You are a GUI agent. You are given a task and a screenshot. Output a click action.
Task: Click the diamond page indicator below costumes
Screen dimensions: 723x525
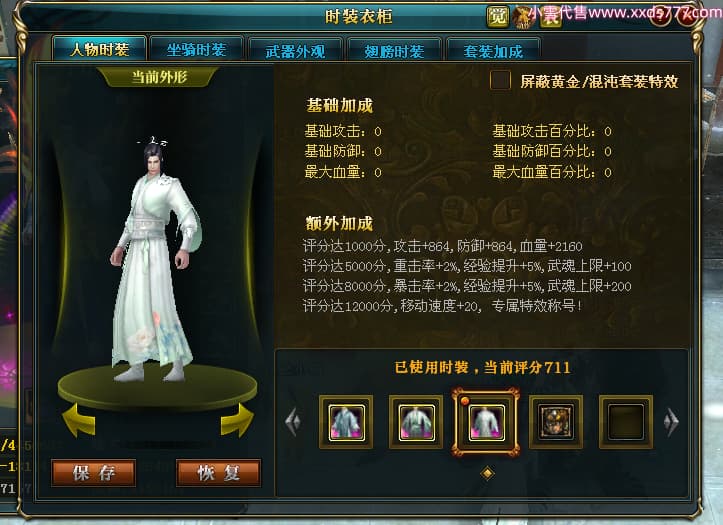pyautogui.click(x=487, y=473)
